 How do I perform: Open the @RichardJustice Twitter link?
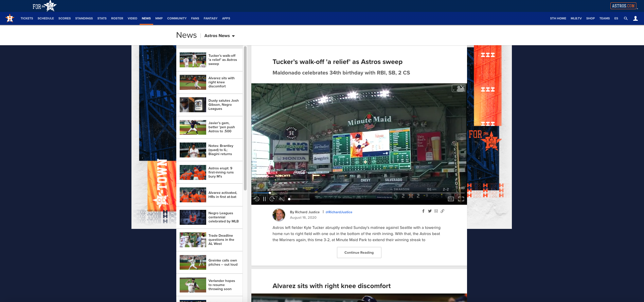[339, 212]
